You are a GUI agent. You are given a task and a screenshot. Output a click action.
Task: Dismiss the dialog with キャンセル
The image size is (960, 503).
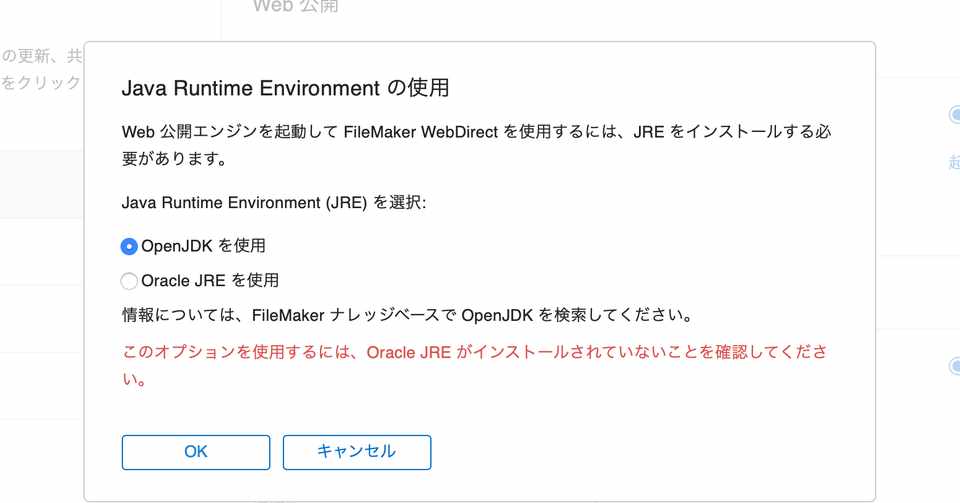357,452
